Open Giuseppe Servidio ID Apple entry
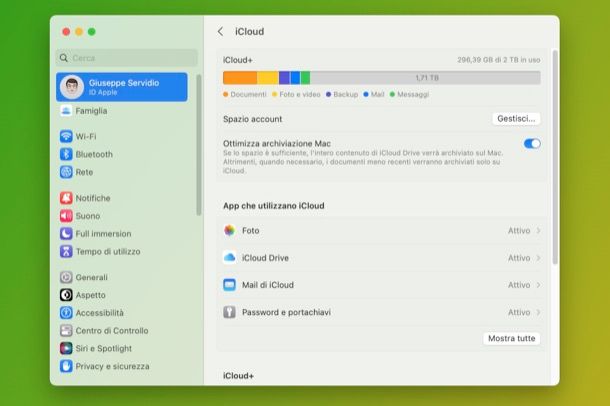The image size is (610, 406). coord(122,87)
